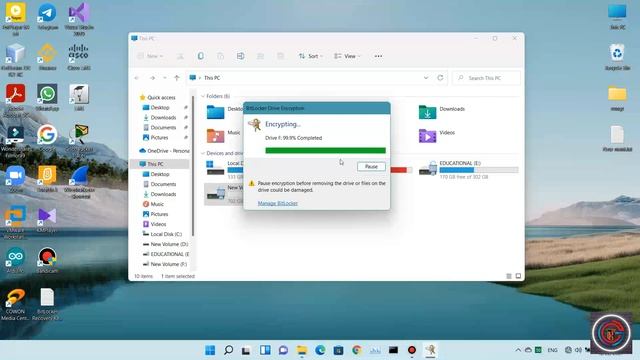This screenshot has width=640, height=360.
Task: Go back with the Back arrow
Action: [137, 78]
